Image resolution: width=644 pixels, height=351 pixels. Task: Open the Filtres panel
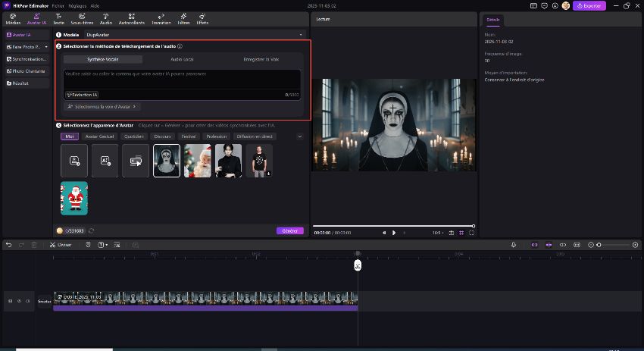coord(183,18)
